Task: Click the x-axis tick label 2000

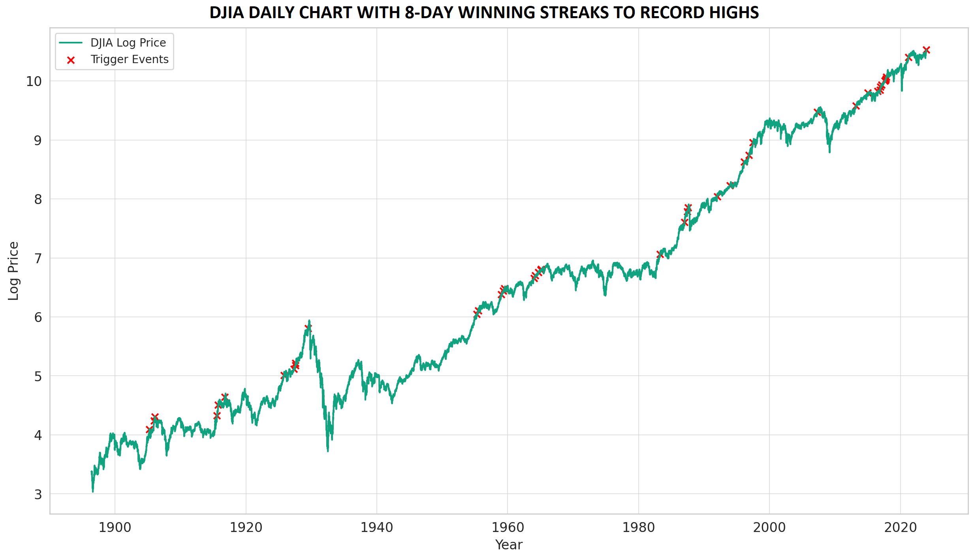Action: point(769,528)
